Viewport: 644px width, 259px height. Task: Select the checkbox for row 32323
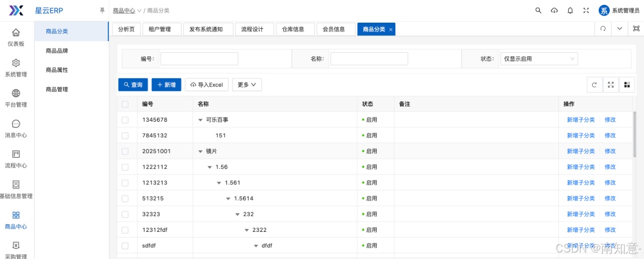pyautogui.click(x=125, y=214)
